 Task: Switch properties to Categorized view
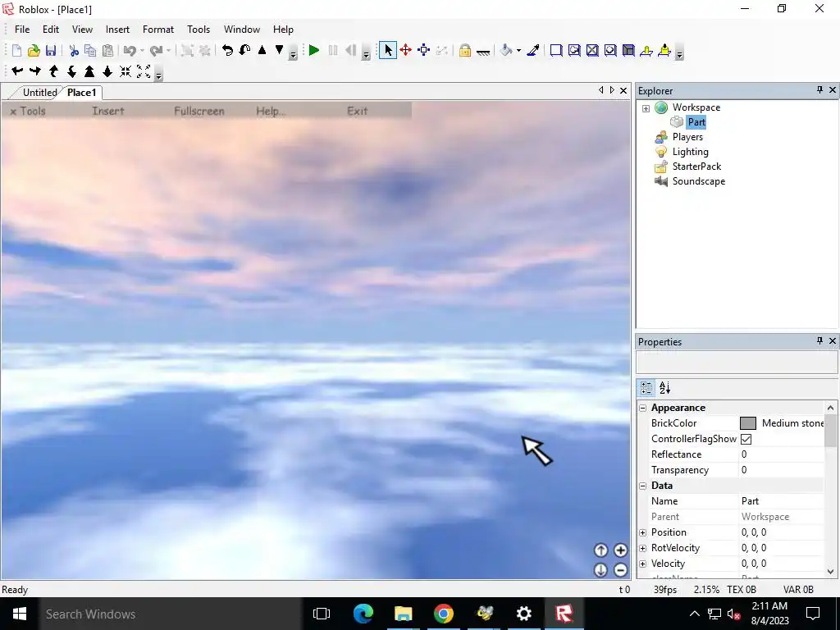point(646,388)
